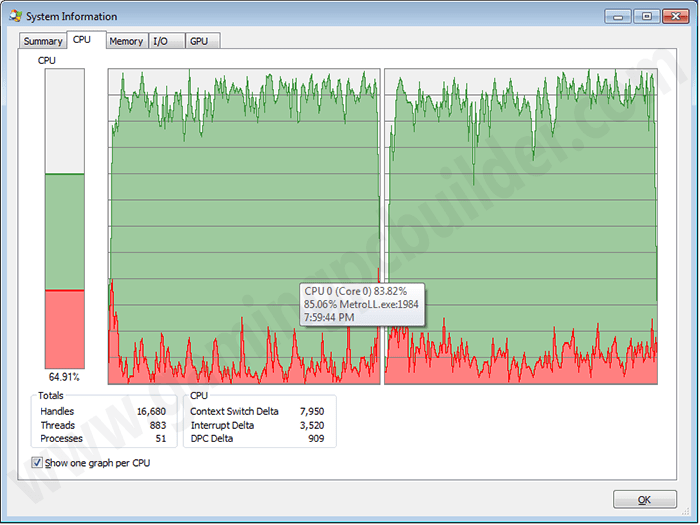Click the CPU 0 usage graph
This screenshot has width=700, height=525.
244,226
